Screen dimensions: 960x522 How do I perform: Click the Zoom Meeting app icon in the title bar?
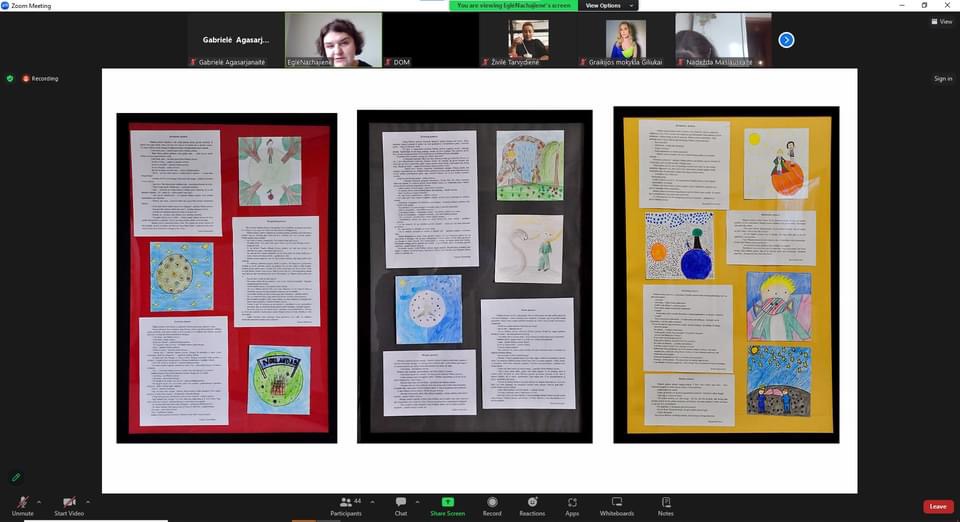point(5,6)
